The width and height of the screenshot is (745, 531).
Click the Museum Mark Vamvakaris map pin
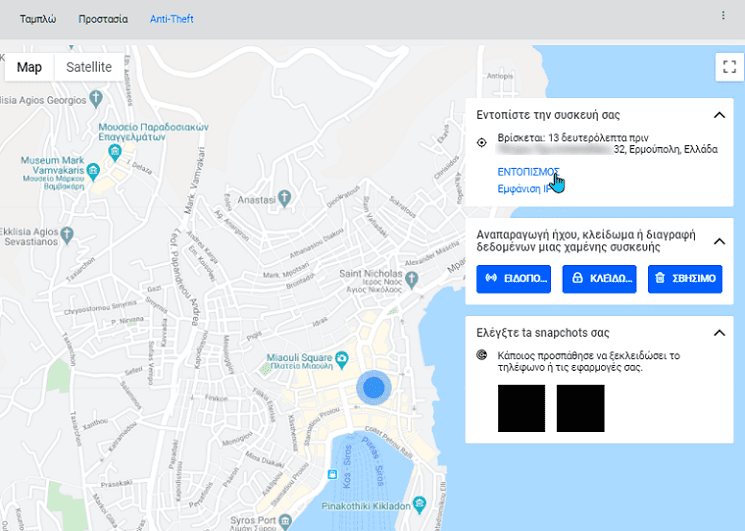93,171
